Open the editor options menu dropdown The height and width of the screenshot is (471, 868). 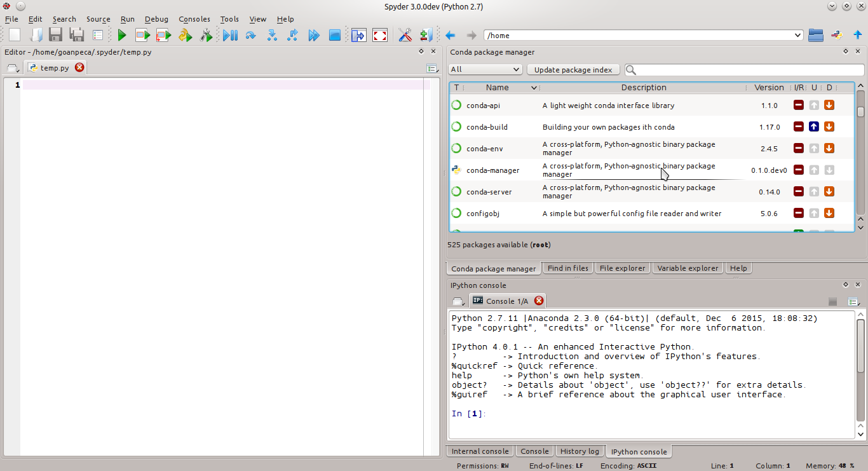(x=432, y=68)
